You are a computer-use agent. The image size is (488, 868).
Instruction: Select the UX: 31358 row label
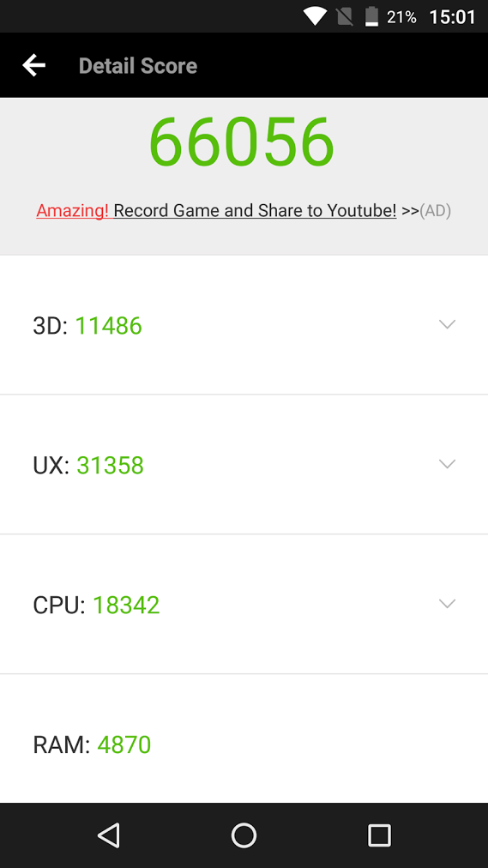[x=88, y=465]
